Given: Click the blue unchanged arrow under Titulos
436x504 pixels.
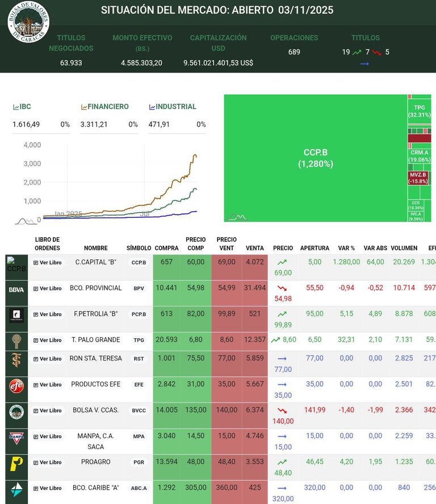Looking at the screenshot, I should coord(364,64).
